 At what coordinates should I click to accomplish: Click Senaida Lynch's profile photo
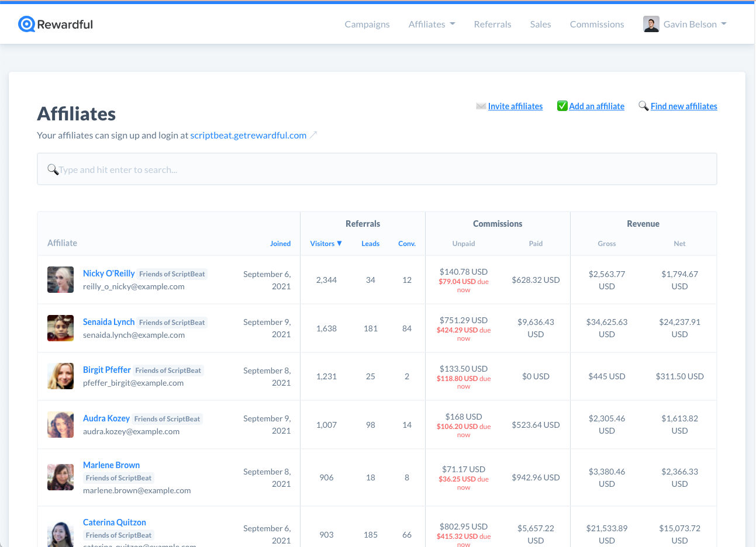point(60,328)
